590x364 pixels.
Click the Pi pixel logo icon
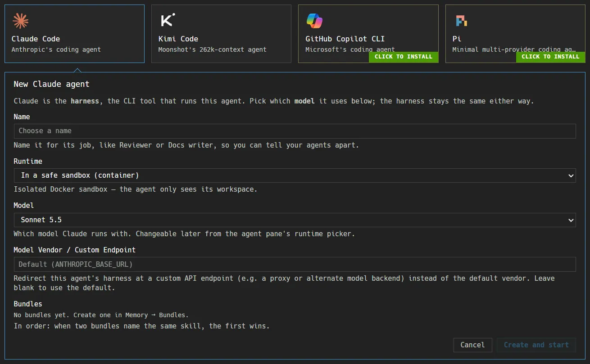[x=461, y=21]
